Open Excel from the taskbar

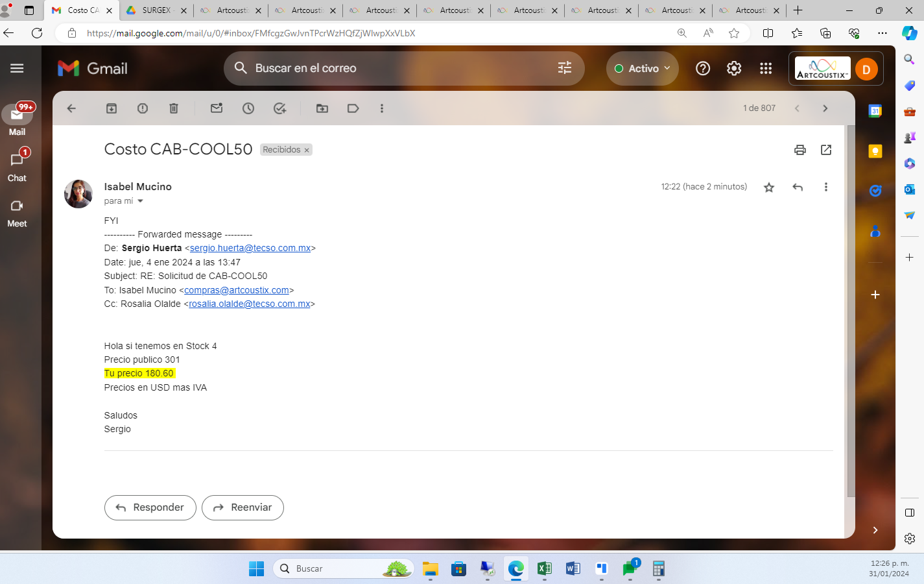[x=545, y=569]
